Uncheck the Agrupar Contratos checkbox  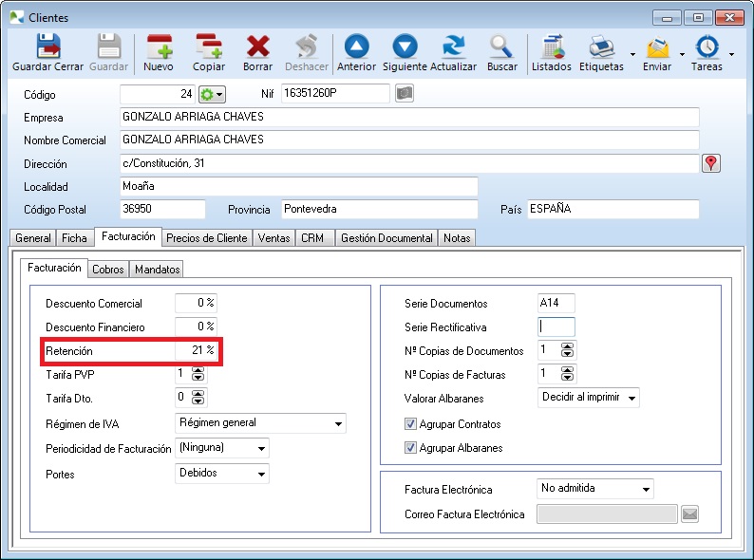point(411,424)
